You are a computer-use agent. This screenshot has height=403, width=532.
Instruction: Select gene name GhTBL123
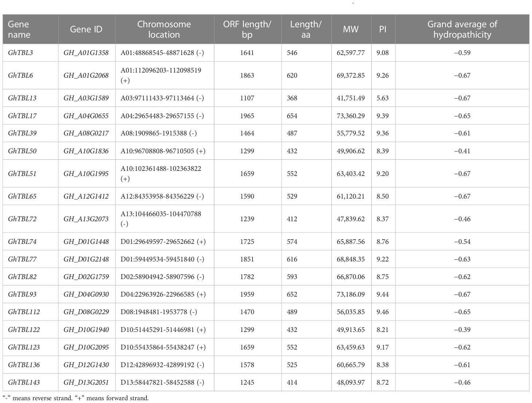[24, 347]
